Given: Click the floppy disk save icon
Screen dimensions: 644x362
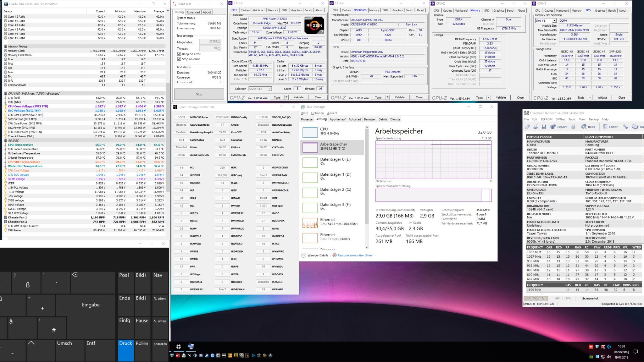Looking at the screenshot, I should click(x=544, y=127).
